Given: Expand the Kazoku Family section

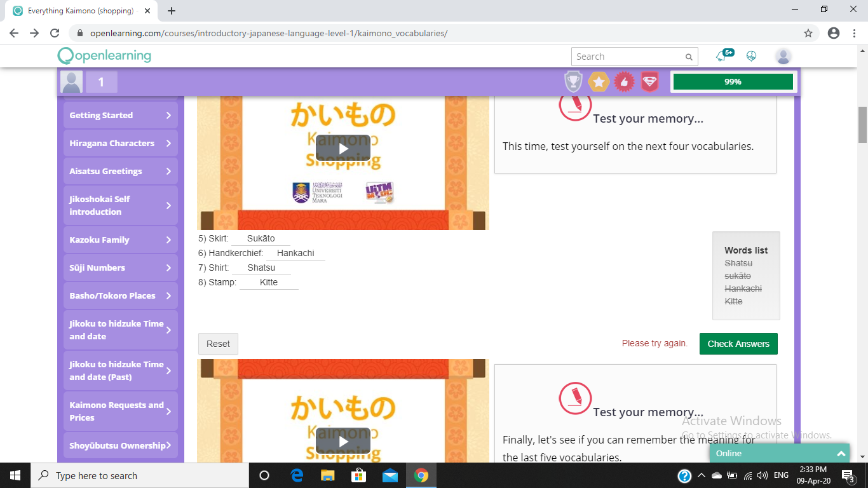Looking at the screenshot, I should (x=119, y=240).
